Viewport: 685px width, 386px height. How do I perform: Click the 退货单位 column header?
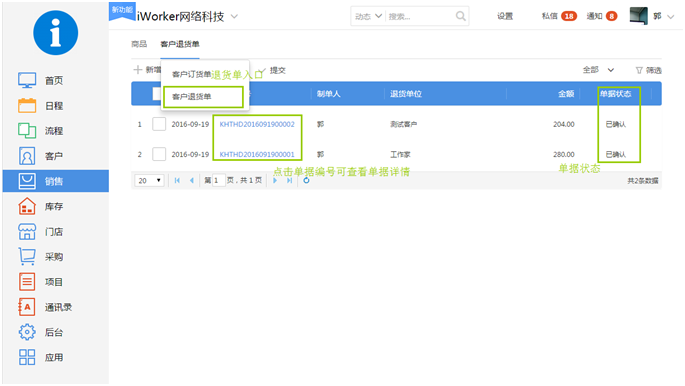click(x=406, y=94)
